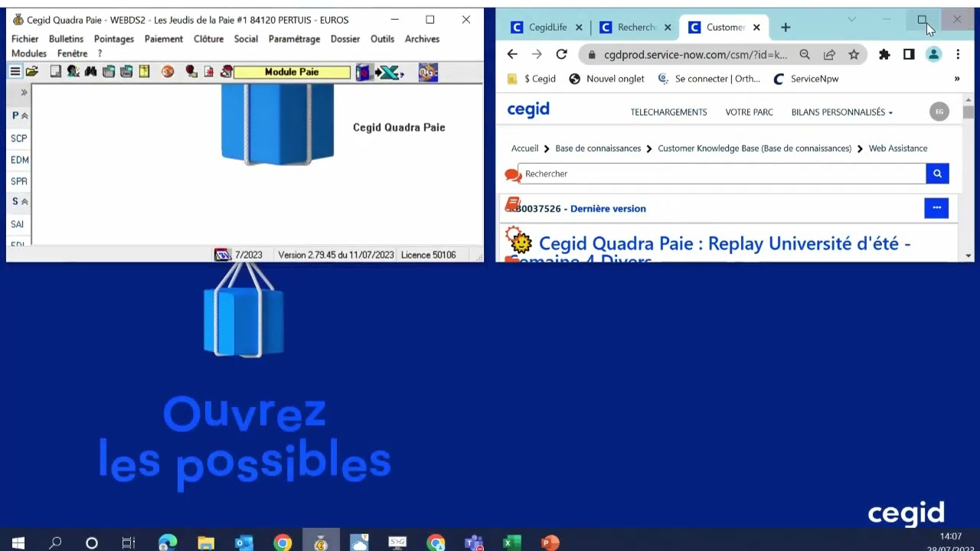
Task: Click the cegid logo on the portal page
Action: (x=528, y=110)
